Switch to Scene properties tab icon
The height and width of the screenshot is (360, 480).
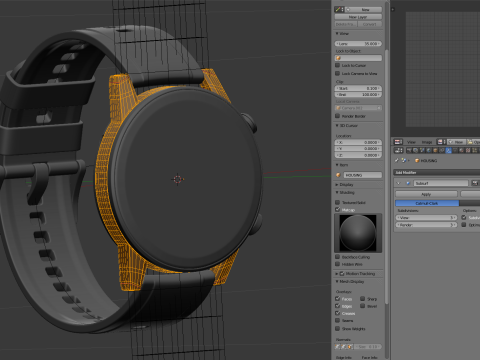422,150
